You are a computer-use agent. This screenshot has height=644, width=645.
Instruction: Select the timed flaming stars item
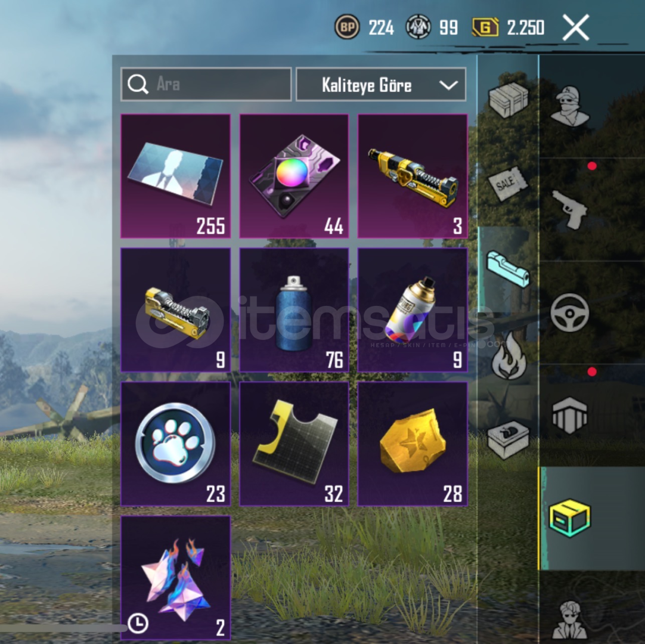coord(176,577)
